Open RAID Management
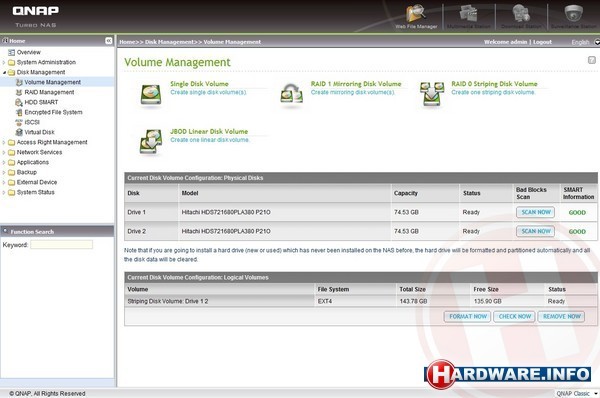Screen dimensions: 600x398 pyautogui.click(x=49, y=92)
